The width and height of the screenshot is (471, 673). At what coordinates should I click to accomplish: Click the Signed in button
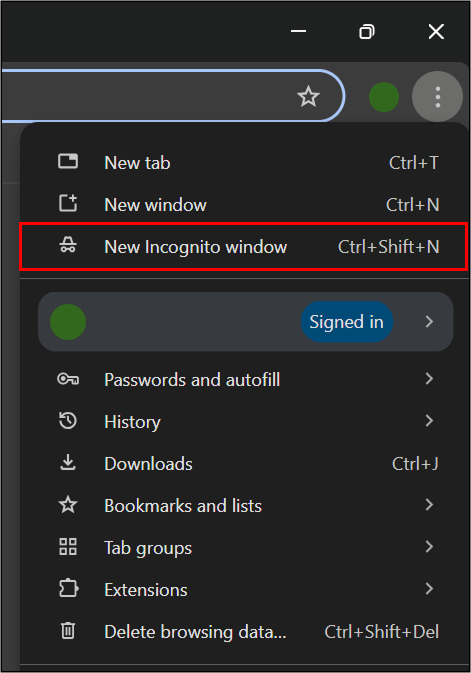click(x=346, y=322)
